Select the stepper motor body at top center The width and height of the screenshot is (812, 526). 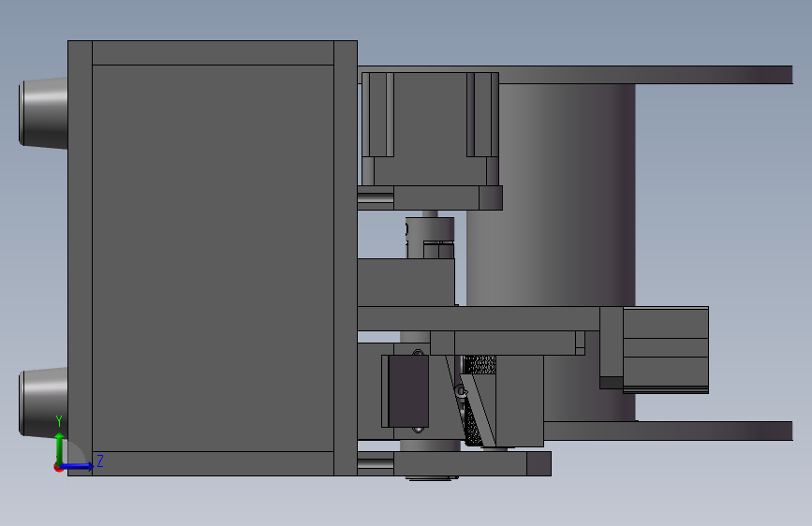point(430,129)
